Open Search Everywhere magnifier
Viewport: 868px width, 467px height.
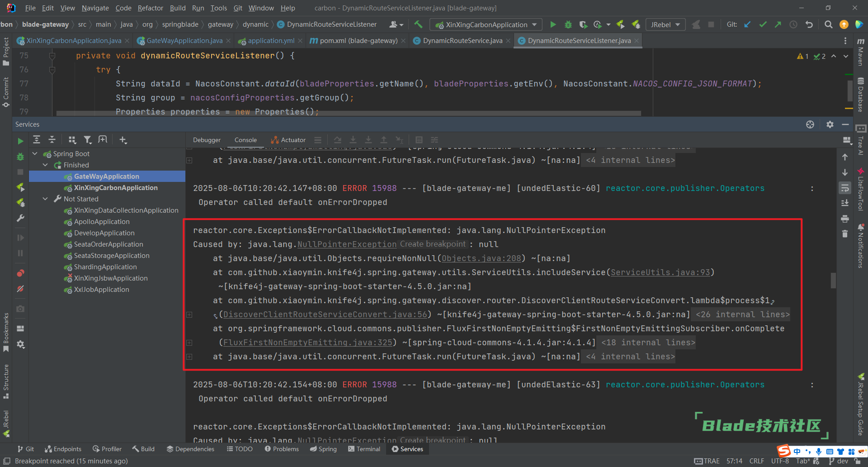click(828, 24)
